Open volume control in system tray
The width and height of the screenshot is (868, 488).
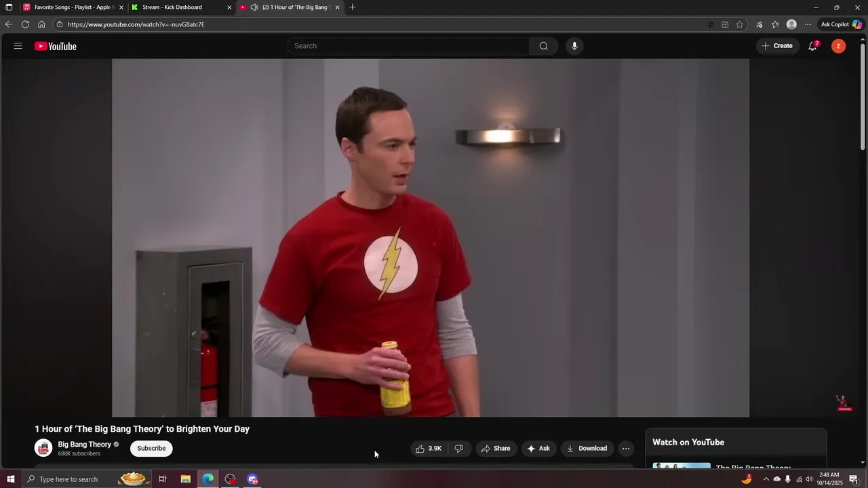[x=809, y=479]
